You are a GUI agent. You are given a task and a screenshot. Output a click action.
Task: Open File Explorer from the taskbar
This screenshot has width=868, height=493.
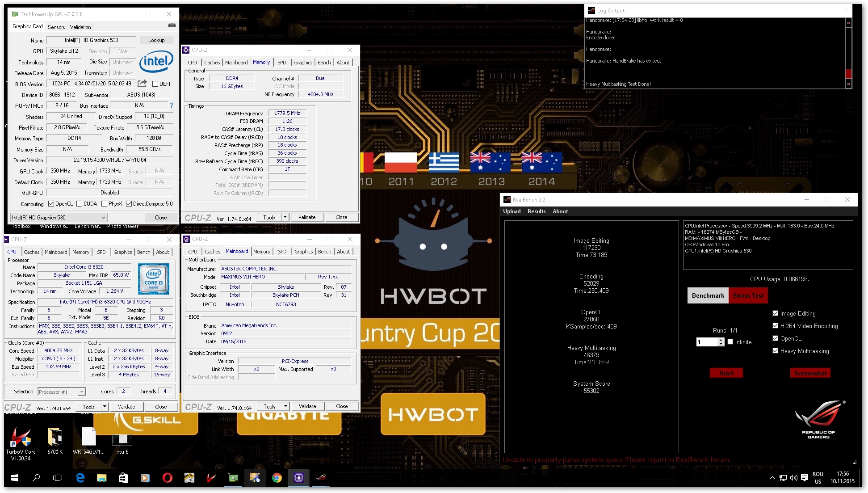(x=102, y=478)
